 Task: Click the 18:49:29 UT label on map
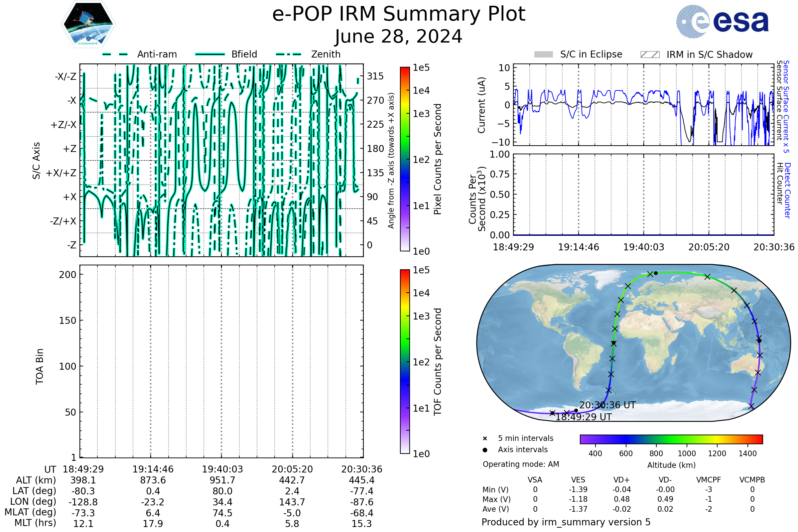[x=584, y=417]
